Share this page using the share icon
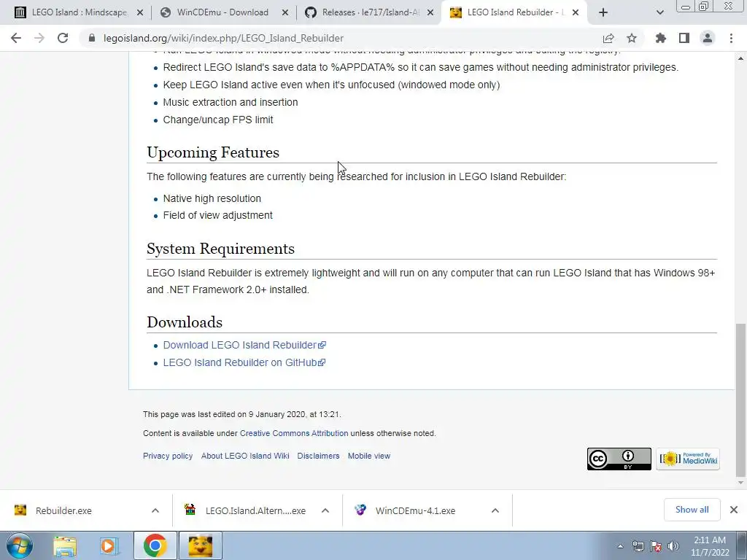This screenshot has width=747, height=560. pos(608,38)
